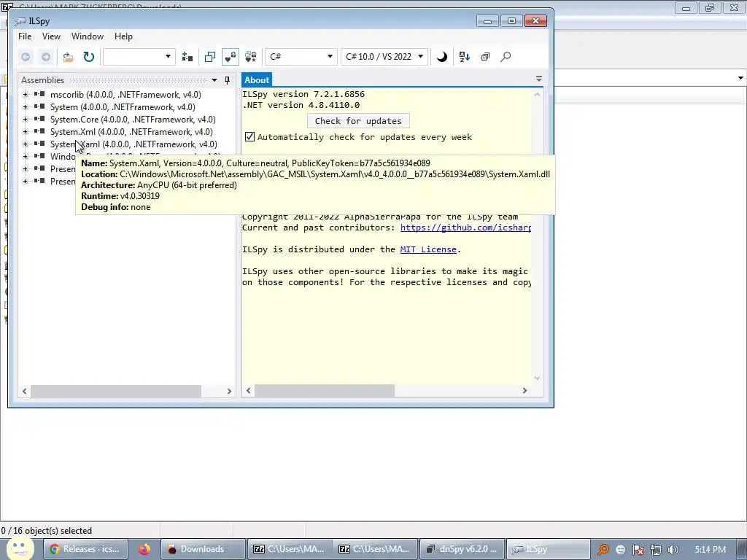Open the github.com/icsharp contributors link
This screenshot has height=560, width=747.
[x=465, y=227]
